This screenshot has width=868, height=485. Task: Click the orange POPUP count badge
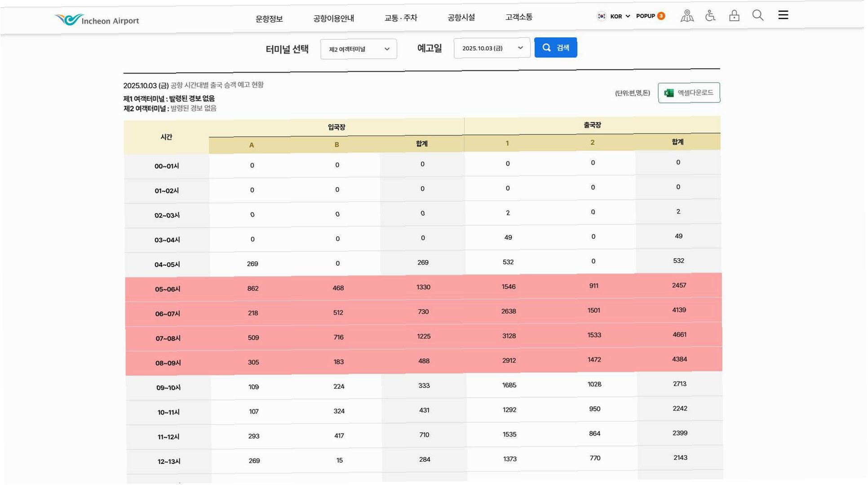pos(661,16)
